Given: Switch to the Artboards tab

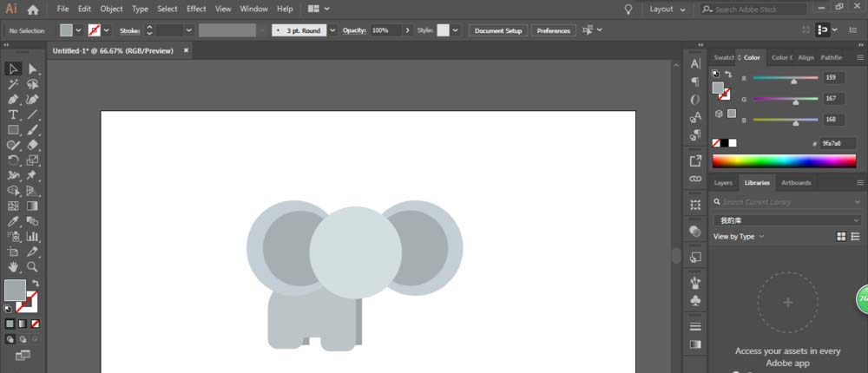Looking at the screenshot, I should [x=796, y=183].
